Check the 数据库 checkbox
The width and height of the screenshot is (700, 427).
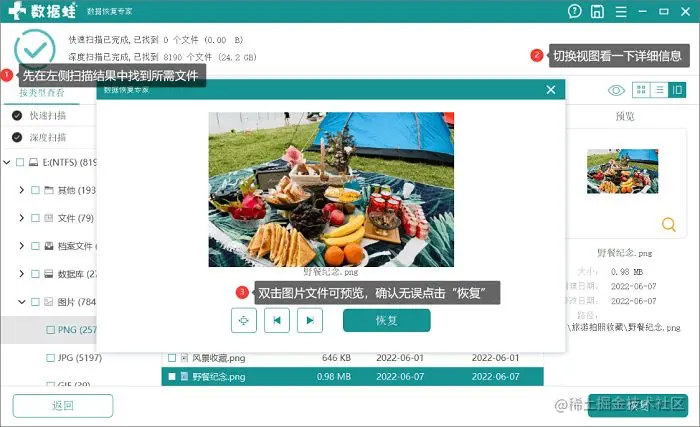click(35, 274)
